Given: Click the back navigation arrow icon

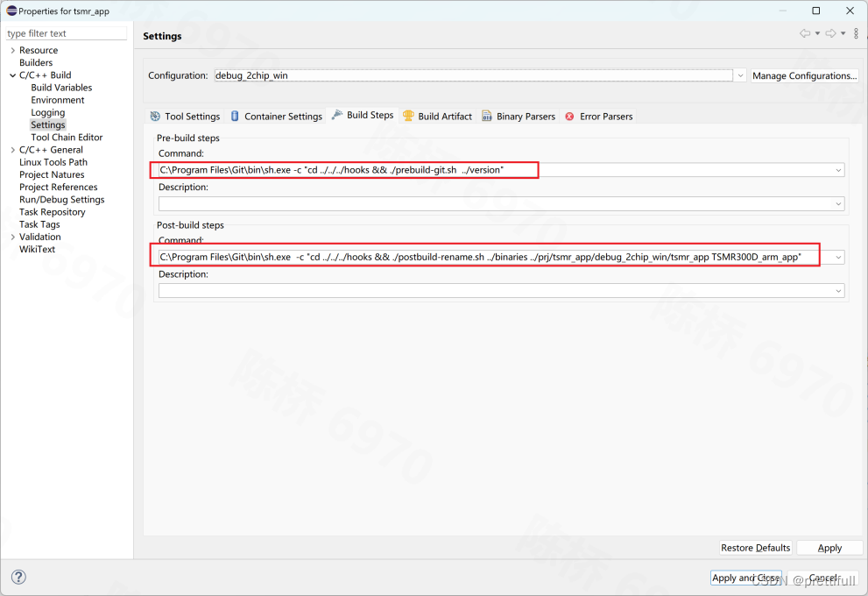Looking at the screenshot, I should (x=805, y=33).
